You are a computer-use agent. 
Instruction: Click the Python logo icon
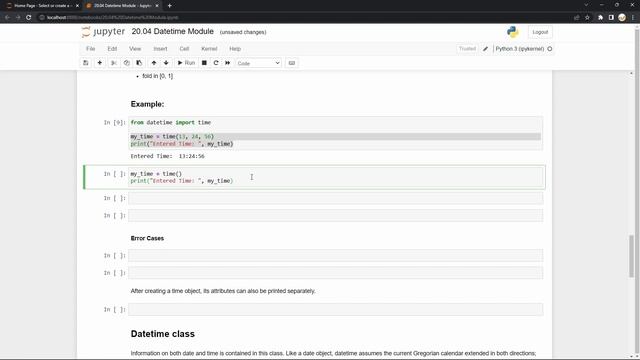coord(513,32)
